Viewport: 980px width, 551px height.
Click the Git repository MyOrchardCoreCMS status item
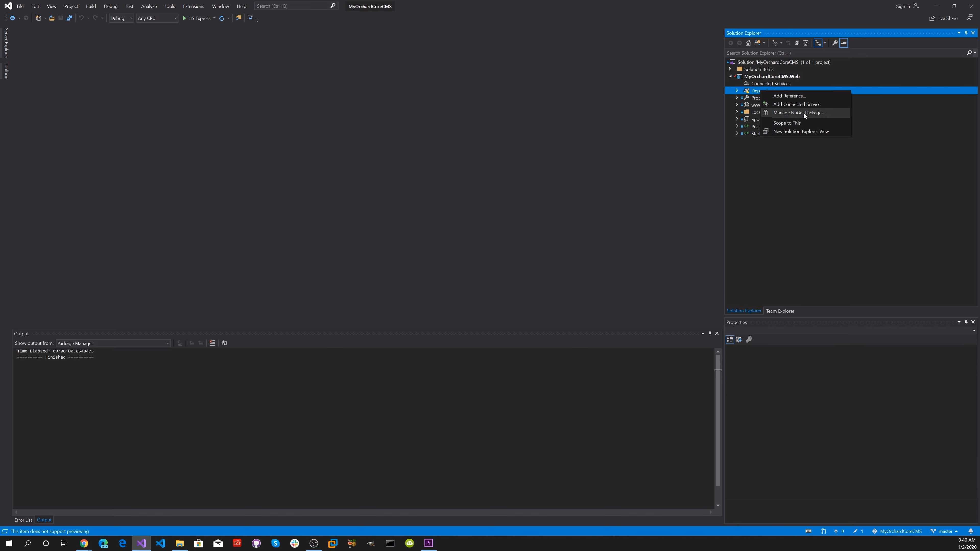pyautogui.click(x=897, y=531)
